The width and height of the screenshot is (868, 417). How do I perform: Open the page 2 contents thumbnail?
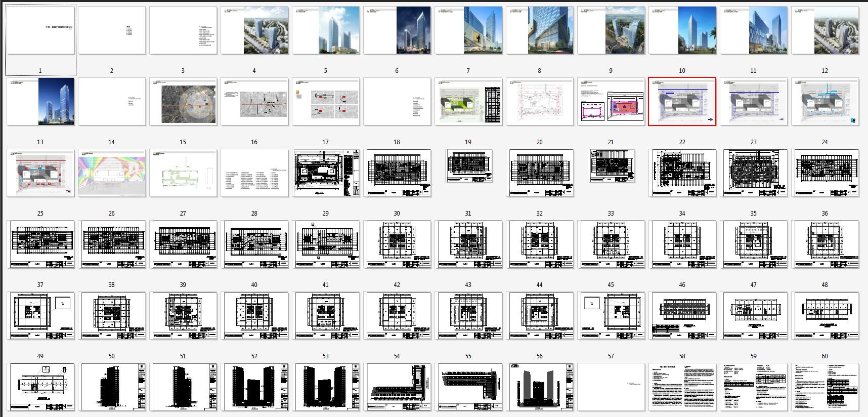coord(112,30)
